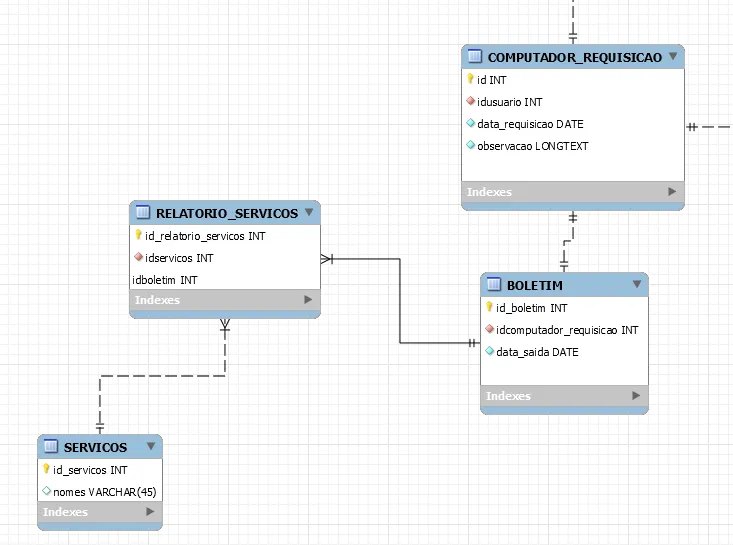Click the diamond icon beside nomes VARCHAR(45)
This screenshot has height=545, width=733.
point(46,491)
